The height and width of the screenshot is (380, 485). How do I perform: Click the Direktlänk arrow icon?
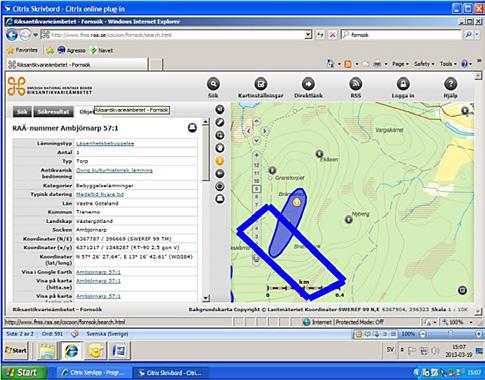(x=308, y=84)
